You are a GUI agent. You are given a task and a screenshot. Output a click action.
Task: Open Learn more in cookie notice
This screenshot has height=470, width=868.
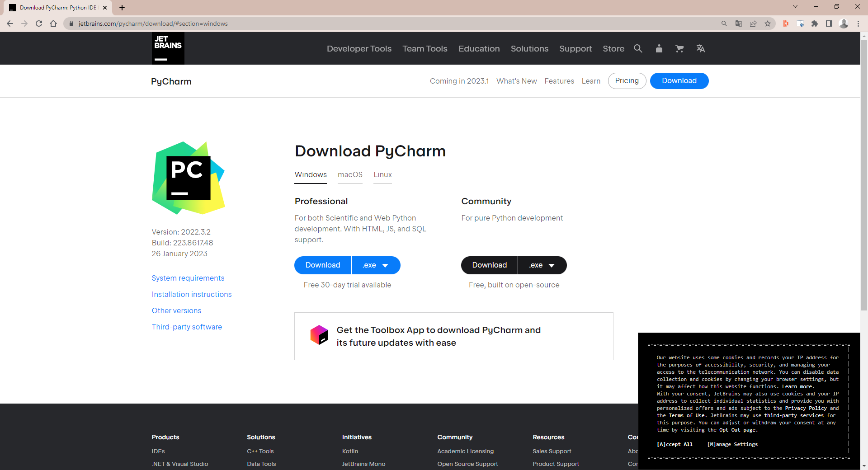(798, 386)
